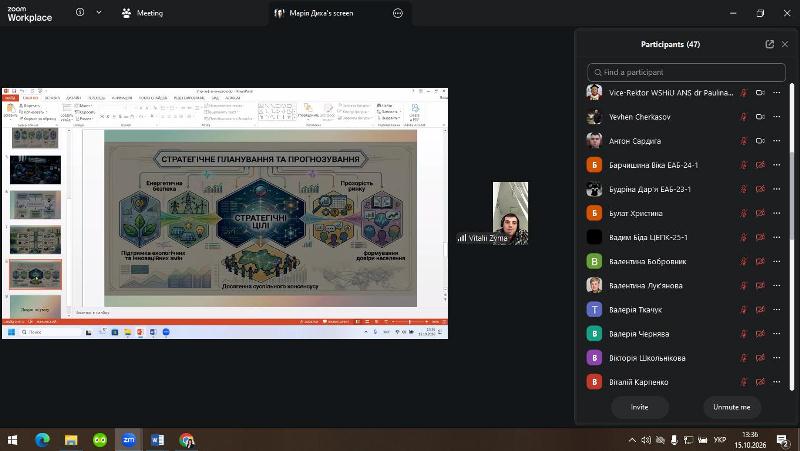Switch the УКР keyboard language indicator
Screen dimensions: 800x451
720,440
